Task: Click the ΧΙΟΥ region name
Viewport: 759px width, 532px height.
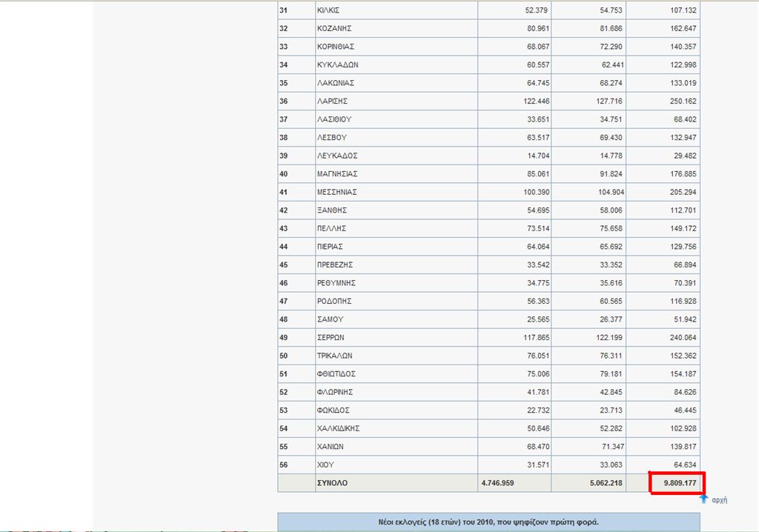Action: click(325, 465)
